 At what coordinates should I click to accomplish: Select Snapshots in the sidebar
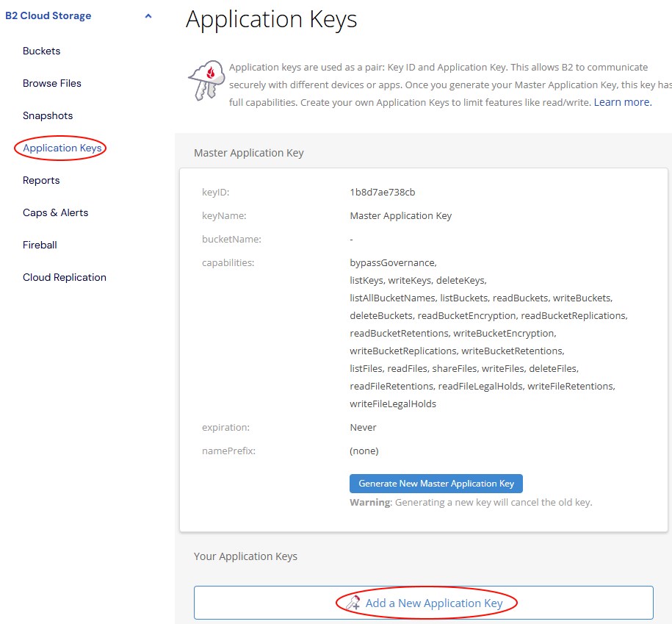click(48, 116)
